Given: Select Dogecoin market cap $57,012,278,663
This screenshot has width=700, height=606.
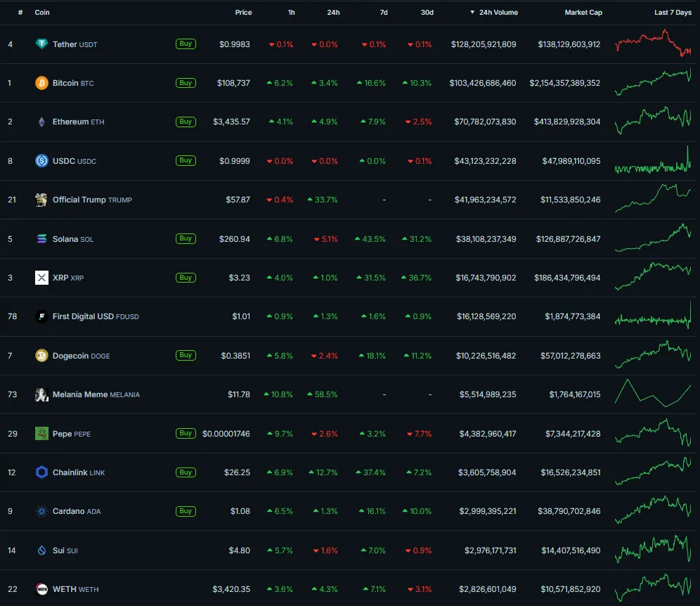Looking at the screenshot, I should pyautogui.click(x=571, y=356).
